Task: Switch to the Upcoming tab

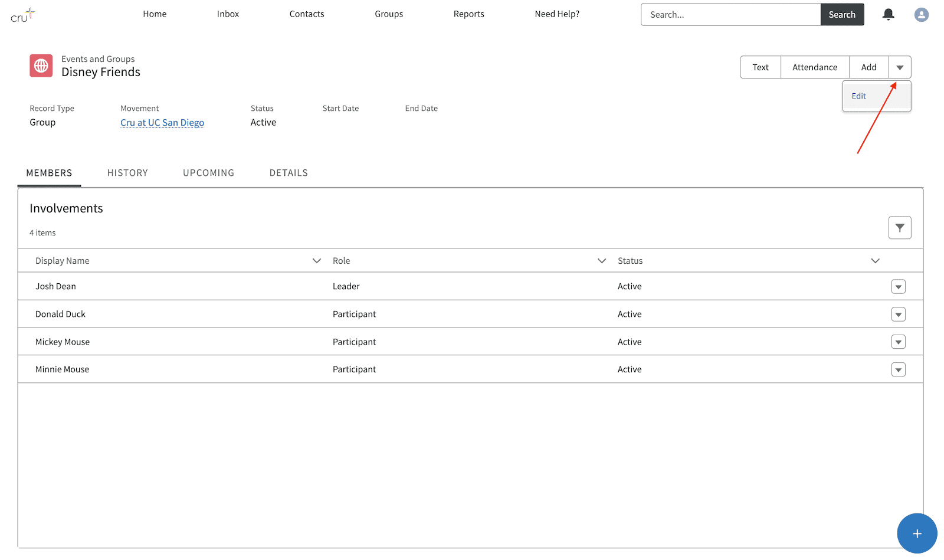Action: click(208, 173)
